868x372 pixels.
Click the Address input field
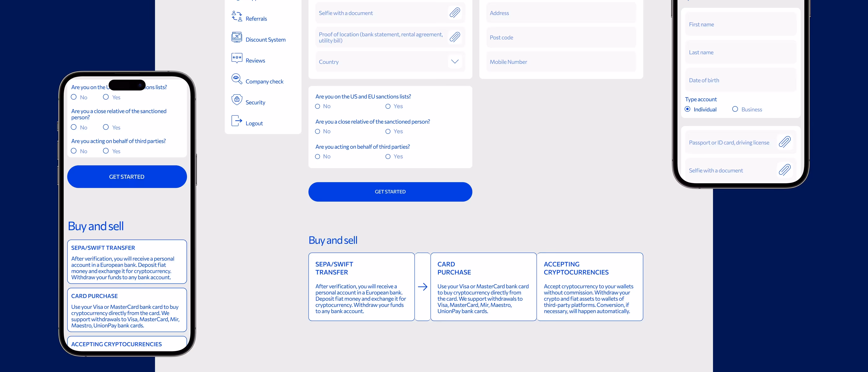point(561,13)
